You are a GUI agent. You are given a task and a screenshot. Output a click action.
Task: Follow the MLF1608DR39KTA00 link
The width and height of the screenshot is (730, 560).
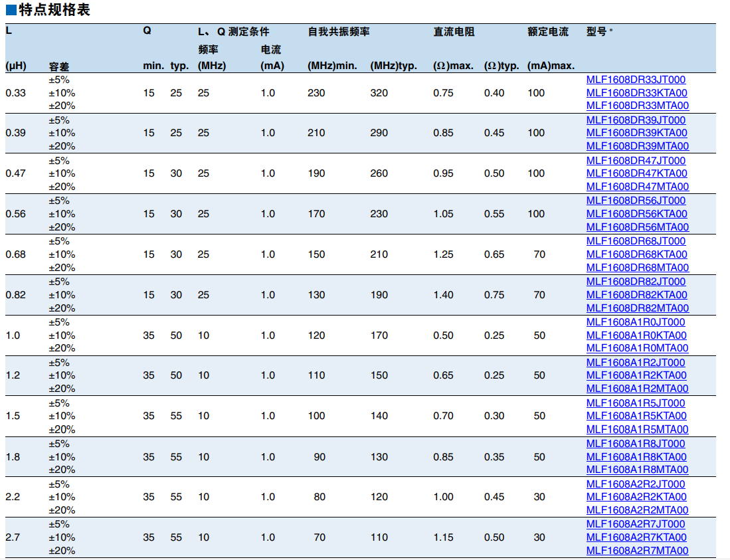click(x=636, y=133)
